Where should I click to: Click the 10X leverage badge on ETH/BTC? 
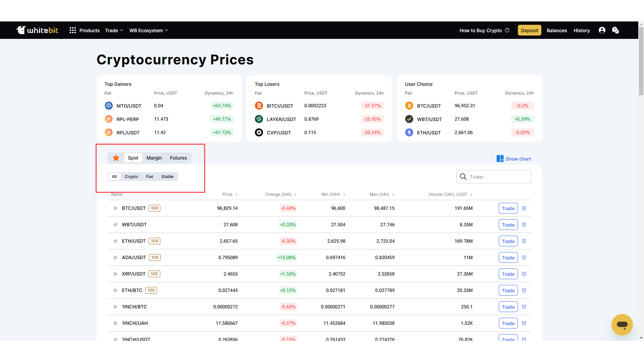click(151, 290)
